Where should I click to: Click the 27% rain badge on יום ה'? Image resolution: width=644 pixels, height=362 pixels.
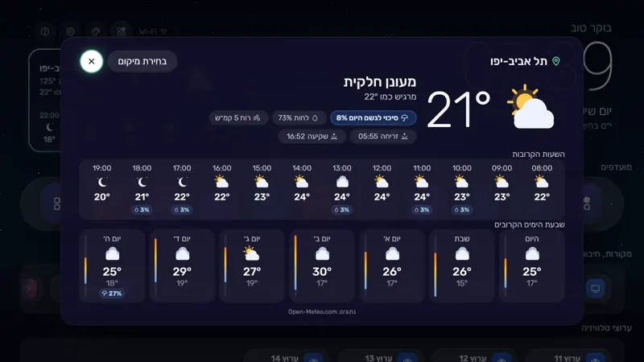click(112, 294)
